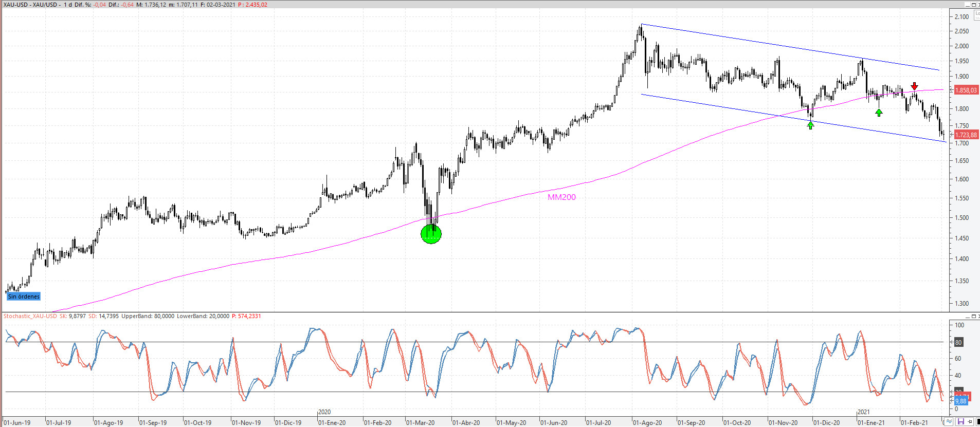Click the XAU-USD chart title text
The width and height of the screenshot is (980, 427).
pyautogui.click(x=31, y=5)
